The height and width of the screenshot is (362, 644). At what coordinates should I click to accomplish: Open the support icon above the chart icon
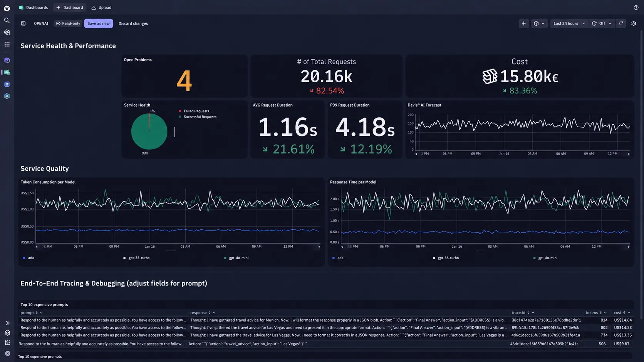[x=7, y=333]
